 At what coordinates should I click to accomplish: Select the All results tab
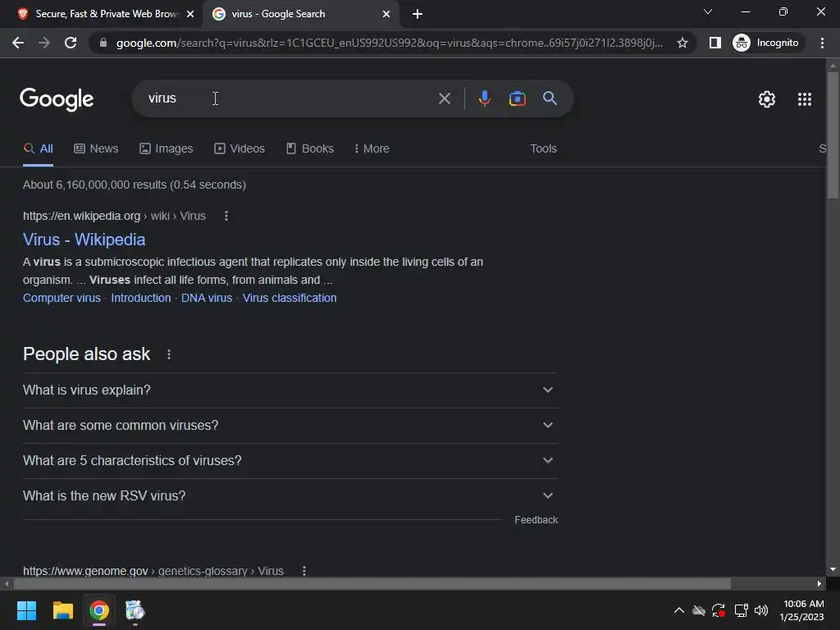pos(38,149)
